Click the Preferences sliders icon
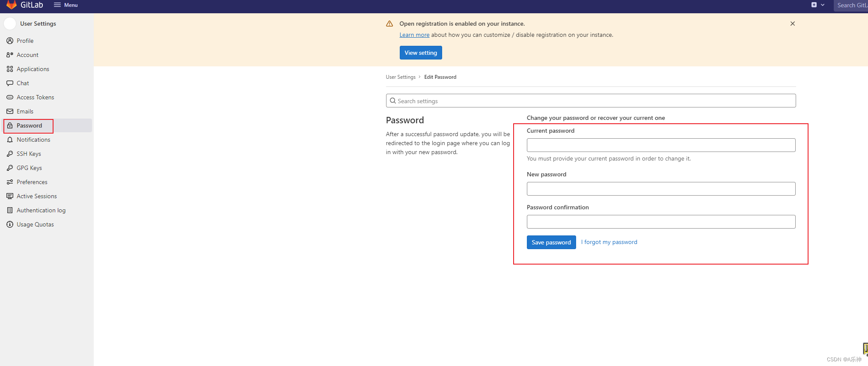 [x=10, y=182]
